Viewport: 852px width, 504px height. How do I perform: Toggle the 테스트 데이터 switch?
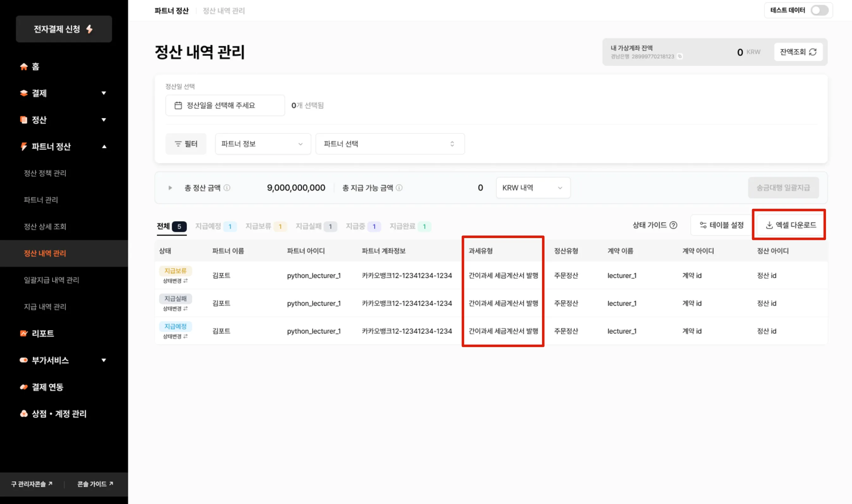click(819, 10)
